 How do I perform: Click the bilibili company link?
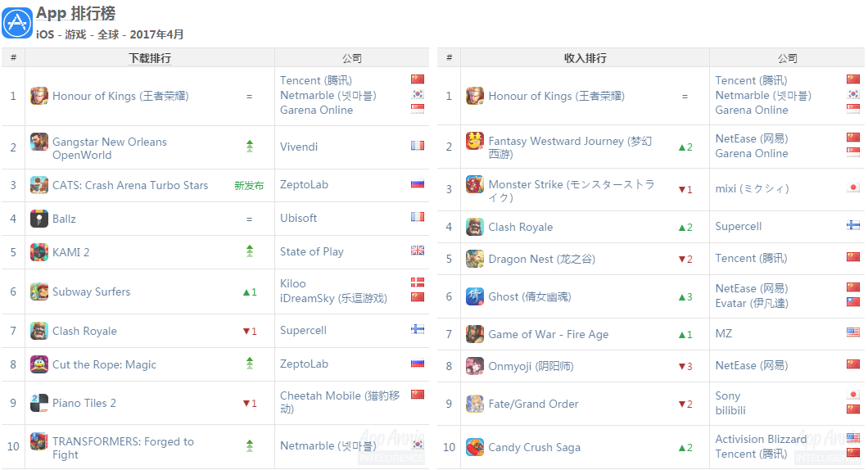tap(730, 411)
